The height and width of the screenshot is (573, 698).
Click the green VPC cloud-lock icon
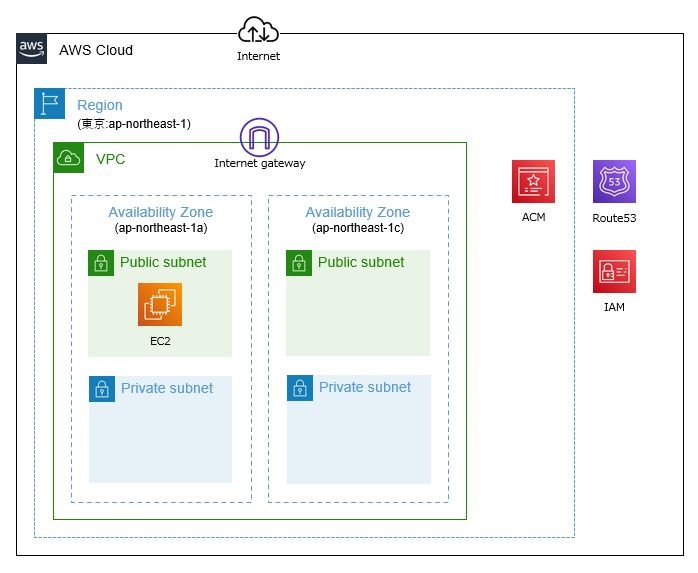(x=68, y=157)
